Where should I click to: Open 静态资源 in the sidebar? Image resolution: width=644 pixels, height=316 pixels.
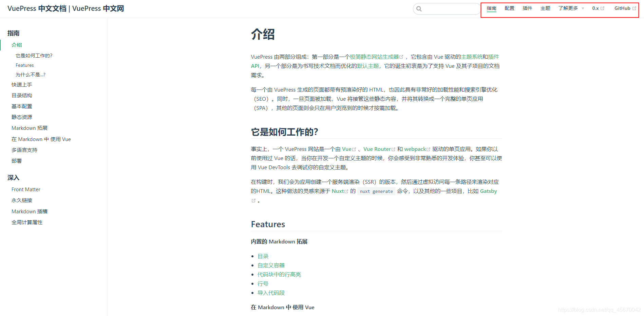click(x=22, y=117)
